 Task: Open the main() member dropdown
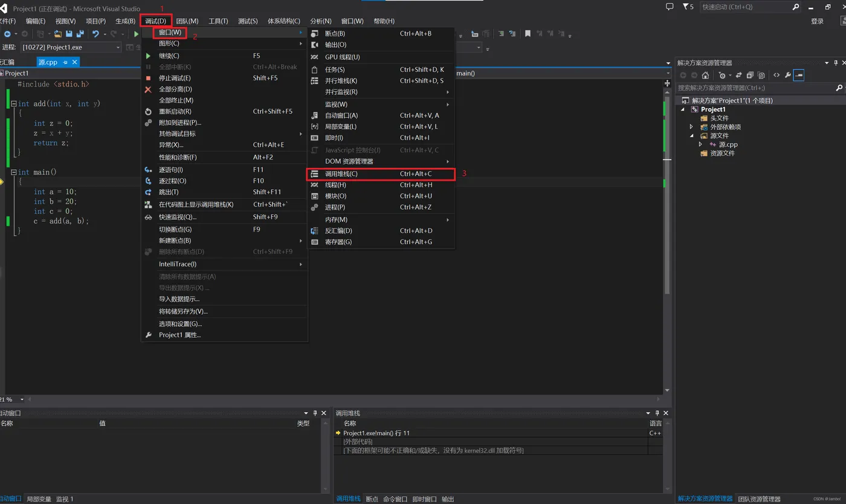tap(668, 73)
